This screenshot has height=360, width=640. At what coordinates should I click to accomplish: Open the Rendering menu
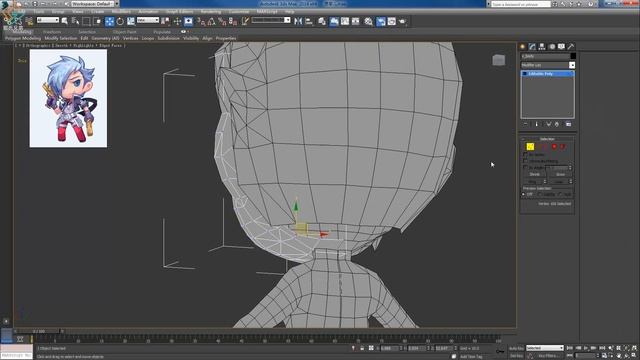coord(211,12)
